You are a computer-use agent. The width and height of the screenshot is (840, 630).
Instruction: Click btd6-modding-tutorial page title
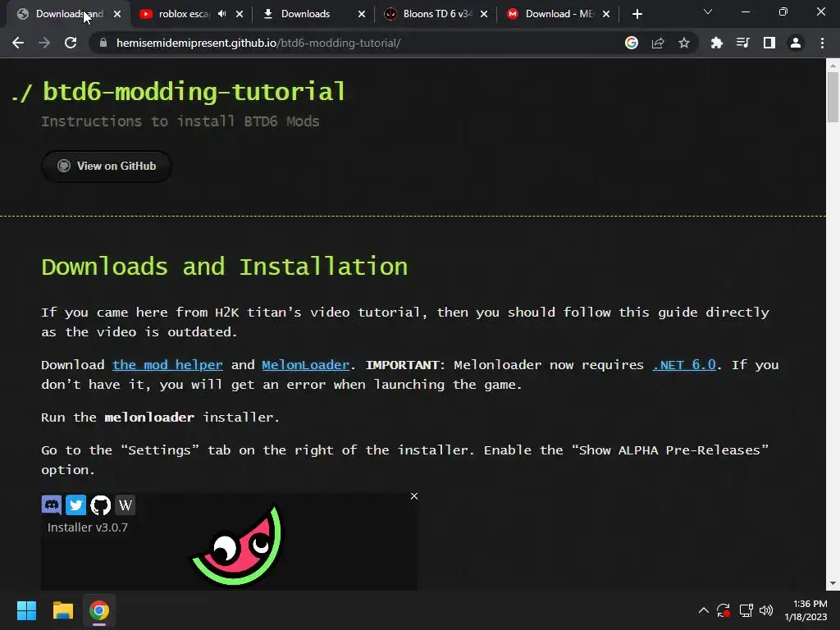(194, 92)
